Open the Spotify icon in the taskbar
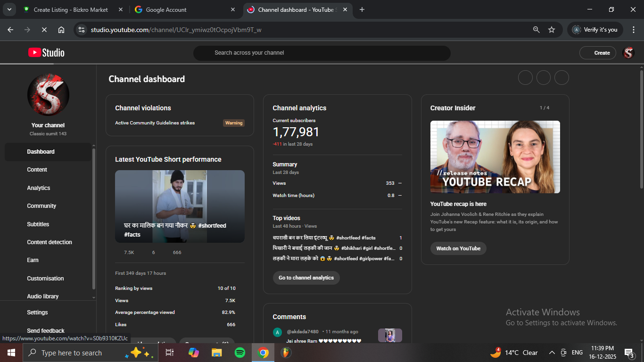The height and width of the screenshot is (362, 644). point(239,353)
